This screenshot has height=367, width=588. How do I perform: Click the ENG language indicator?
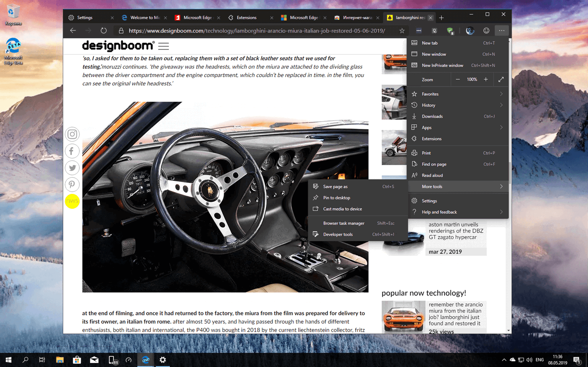click(x=540, y=360)
